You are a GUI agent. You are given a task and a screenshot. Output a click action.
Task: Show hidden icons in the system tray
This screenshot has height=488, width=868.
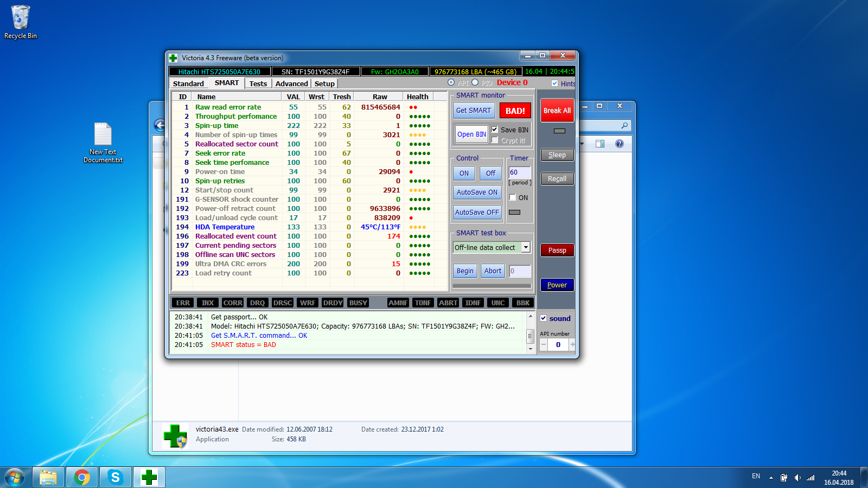(x=771, y=478)
